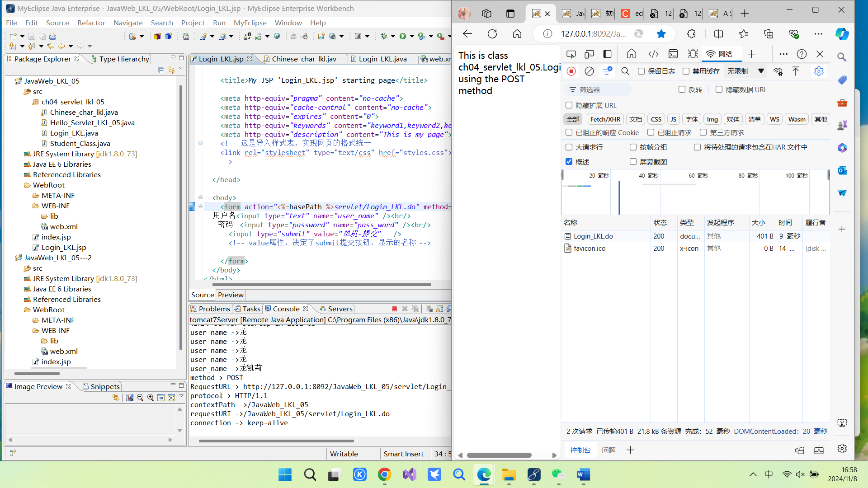The image size is (868, 488).
Task: Filter network requests by JS
Action: pos(673,119)
